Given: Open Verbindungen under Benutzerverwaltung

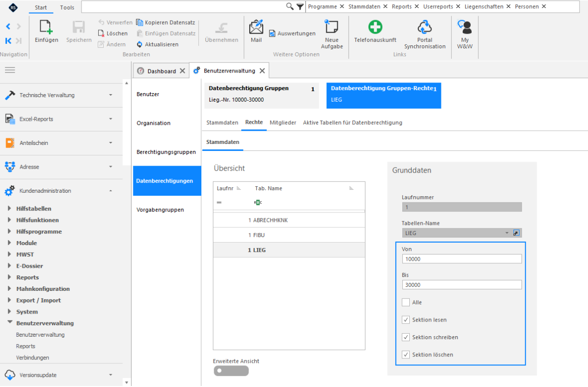Looking at the screenshot, I should click(x=33, y=357).
